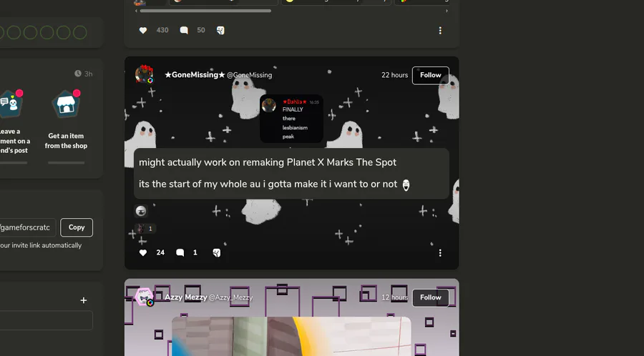Click the left scroll arrow of the horizontal scrollbar
Screen dimensions: 644x356
(137, 11)
